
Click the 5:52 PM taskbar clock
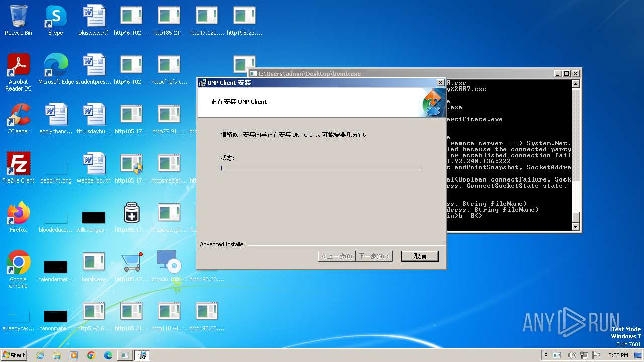[618, 355]
